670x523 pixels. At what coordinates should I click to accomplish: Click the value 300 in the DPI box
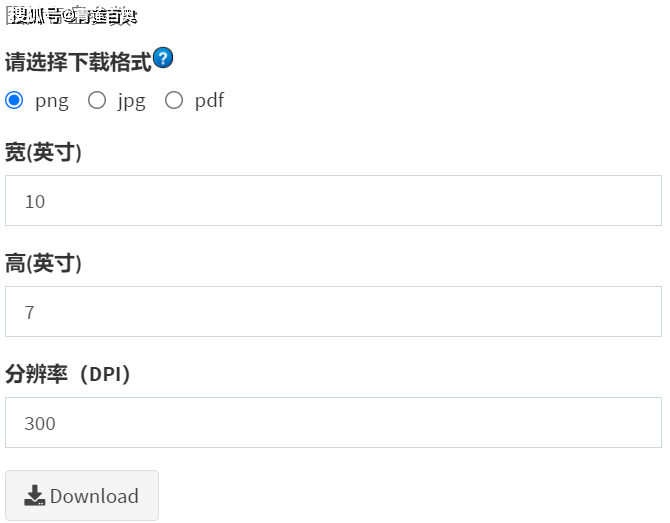(x=40, y=424)
